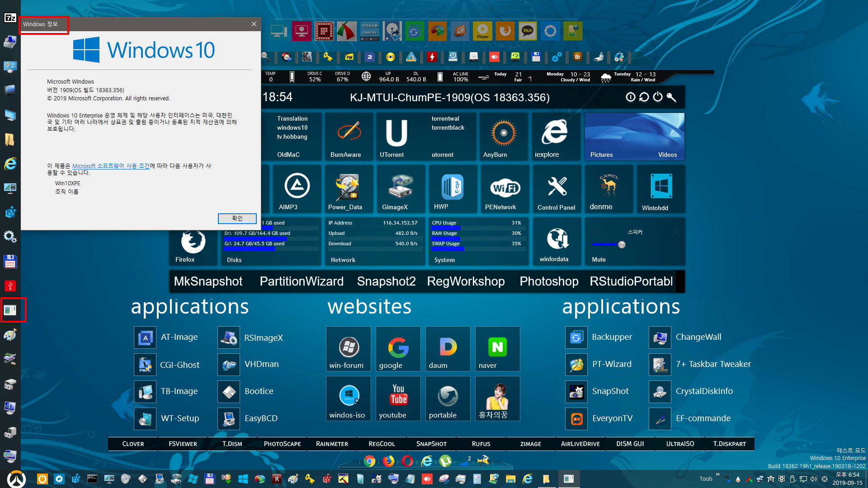The height and width of the screenshot is (488, 868).
Task: Open the HWP tile
Action: (x=453, y=189)
